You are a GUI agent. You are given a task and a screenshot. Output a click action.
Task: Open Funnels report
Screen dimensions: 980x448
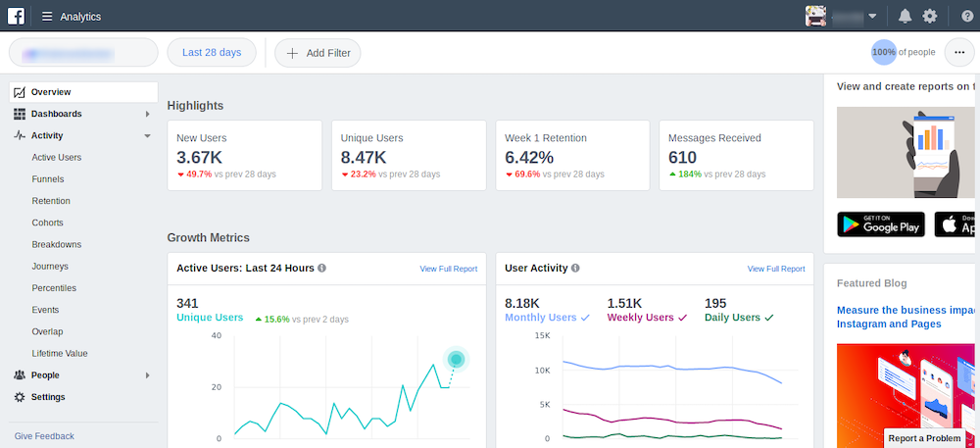click(x=48, y=179)
